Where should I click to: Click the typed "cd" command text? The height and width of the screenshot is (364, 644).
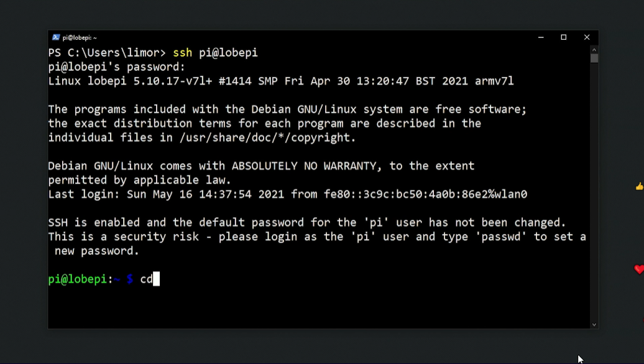click(146, 279)
